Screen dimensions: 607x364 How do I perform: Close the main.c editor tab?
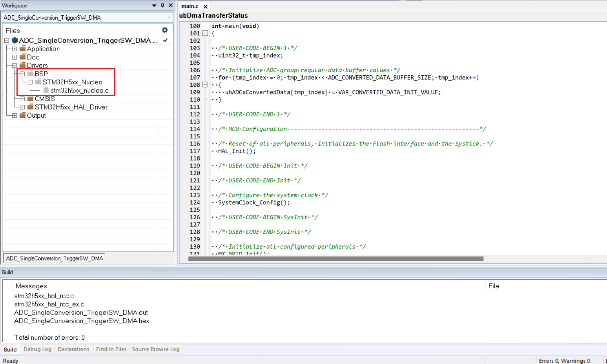[205, 6]
